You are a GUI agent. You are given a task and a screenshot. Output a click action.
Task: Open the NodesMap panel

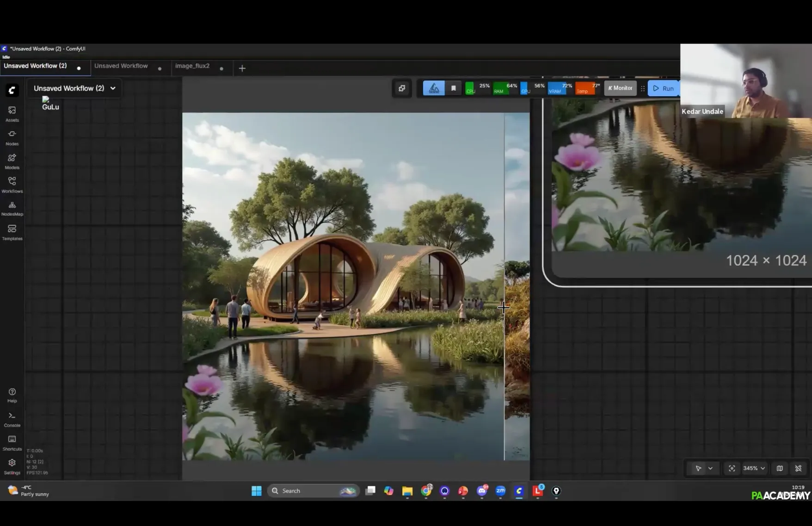12,208
